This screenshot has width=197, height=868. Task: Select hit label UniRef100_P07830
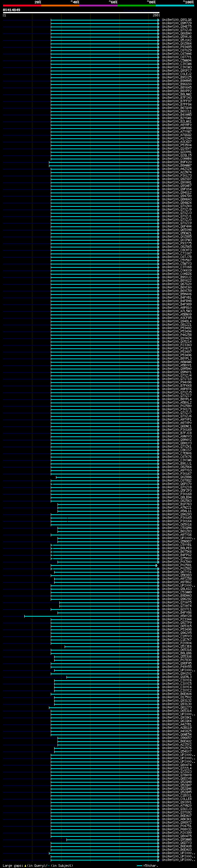tap(177, 660)
